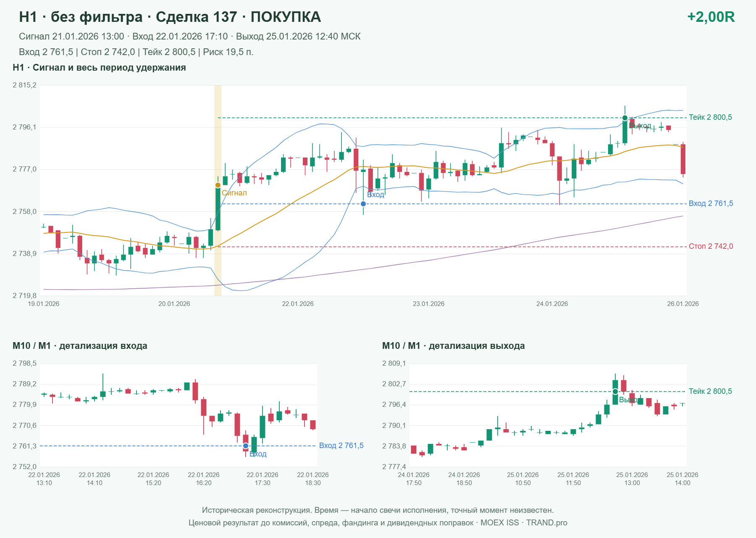Click the exit chart price label "2 777,4"
Image resolution: width=756 pixels, height=538 pixels.
[394, 467]
